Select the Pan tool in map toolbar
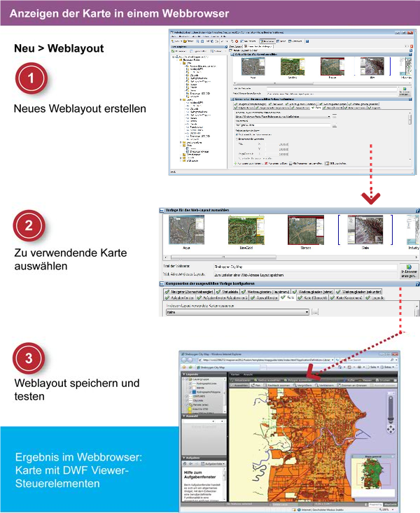The image size is (420, 513). 255,386
